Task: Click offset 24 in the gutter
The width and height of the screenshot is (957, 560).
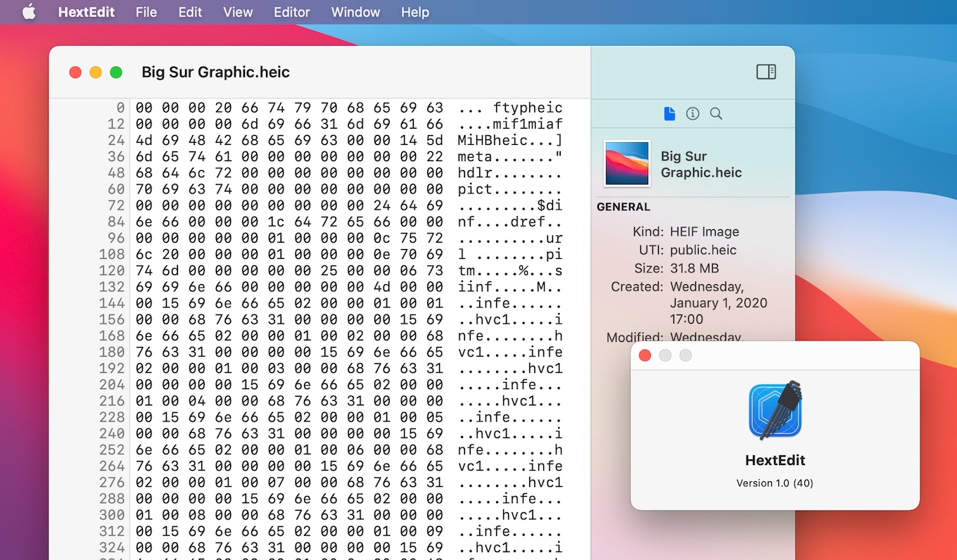Action: (117, 140)
